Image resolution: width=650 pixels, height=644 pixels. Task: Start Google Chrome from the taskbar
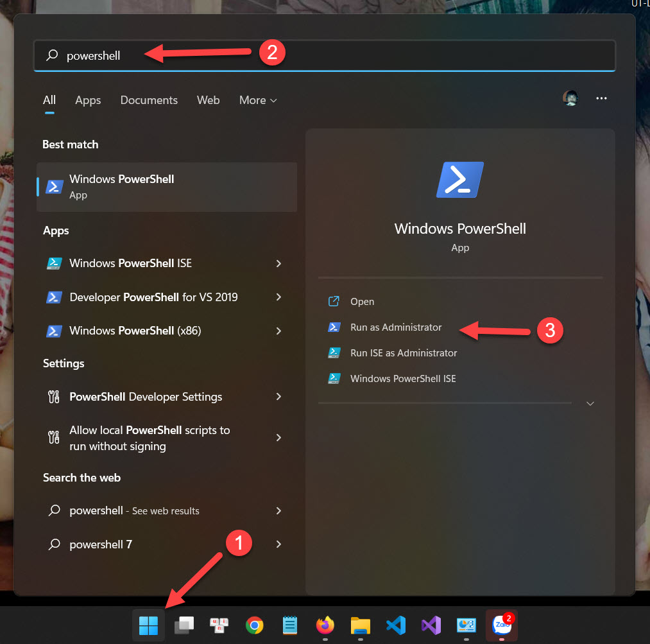click(254, 625)
